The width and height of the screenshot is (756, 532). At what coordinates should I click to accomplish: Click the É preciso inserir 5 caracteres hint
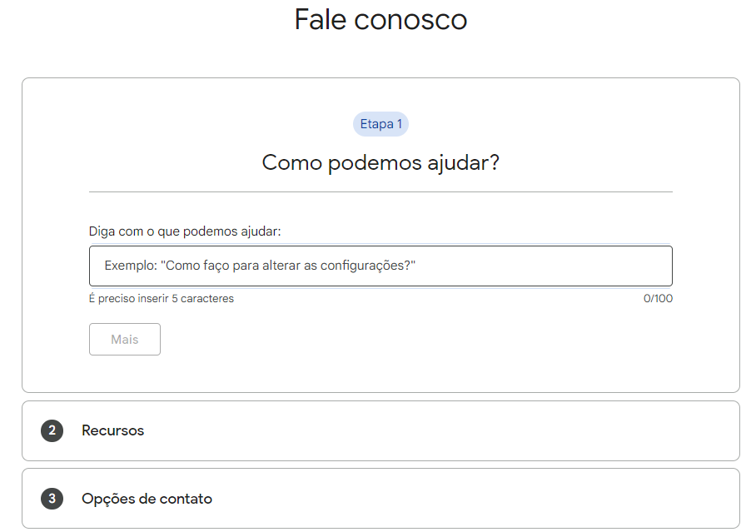162,298
